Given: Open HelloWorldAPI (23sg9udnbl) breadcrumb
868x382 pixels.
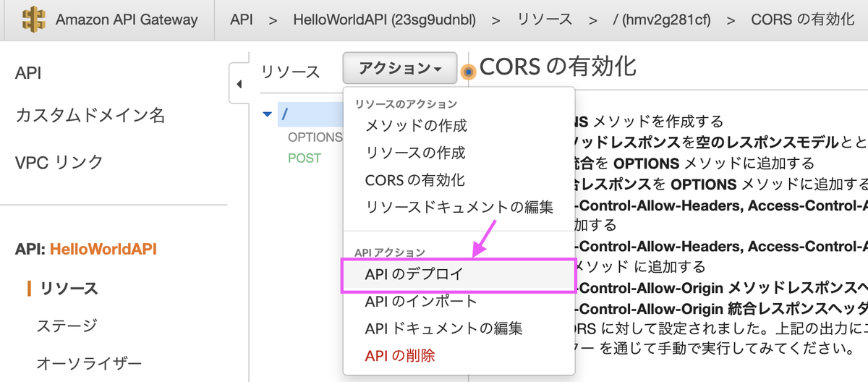Looking at the screenshot, I should pyautogui.click(x=385, y=20).
